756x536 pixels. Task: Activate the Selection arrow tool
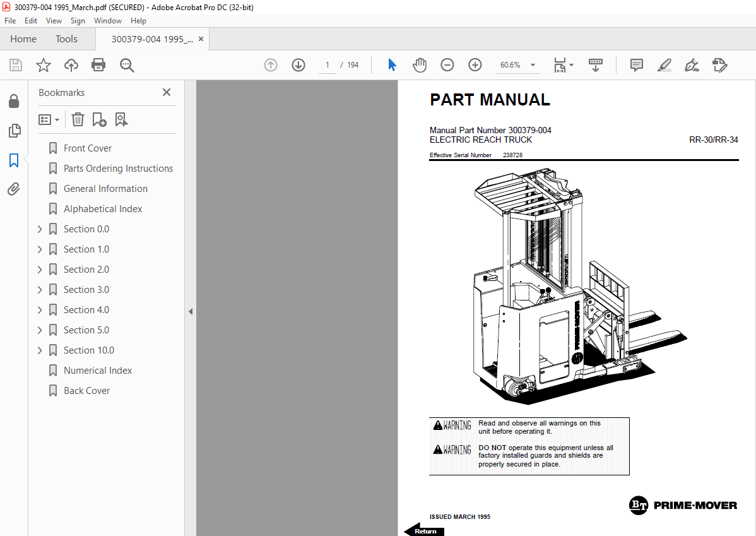tap(392, 64)
